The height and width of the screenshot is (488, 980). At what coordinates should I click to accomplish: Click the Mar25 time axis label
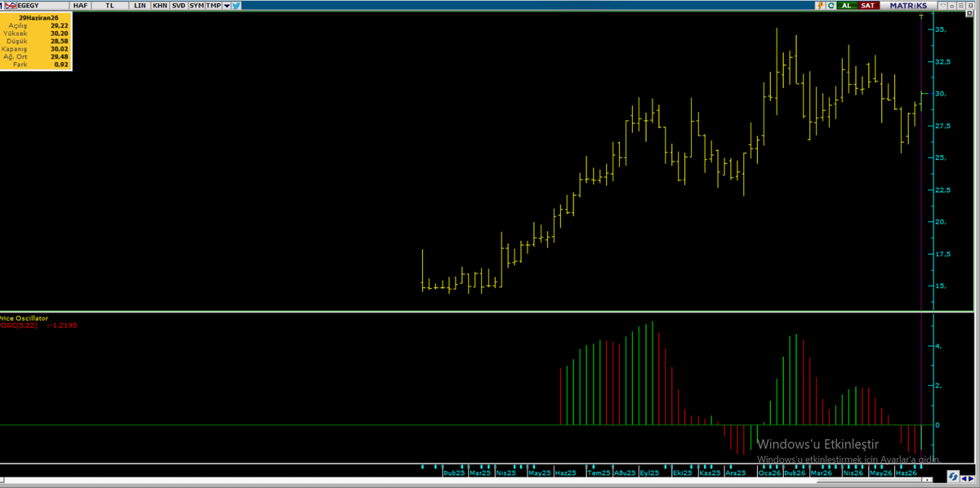[x=480, y=472]
